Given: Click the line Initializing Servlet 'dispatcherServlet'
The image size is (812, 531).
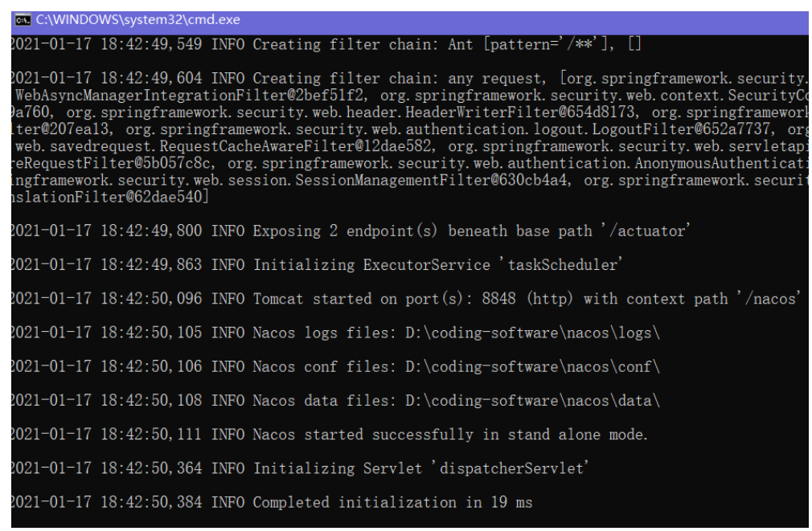Looking at the screenshot, I should tap(300, 468).
